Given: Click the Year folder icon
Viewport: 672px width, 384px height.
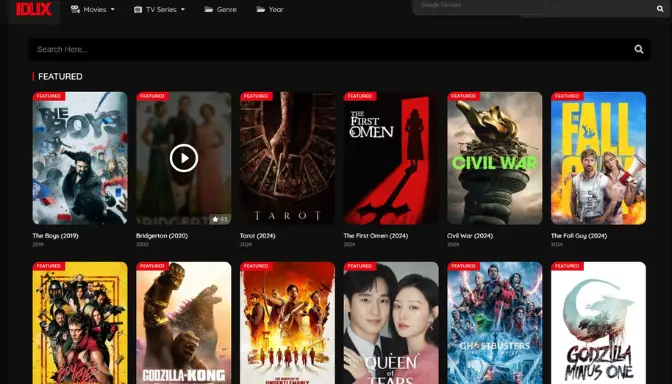Looking at the screenshot, I should [261, 9].
